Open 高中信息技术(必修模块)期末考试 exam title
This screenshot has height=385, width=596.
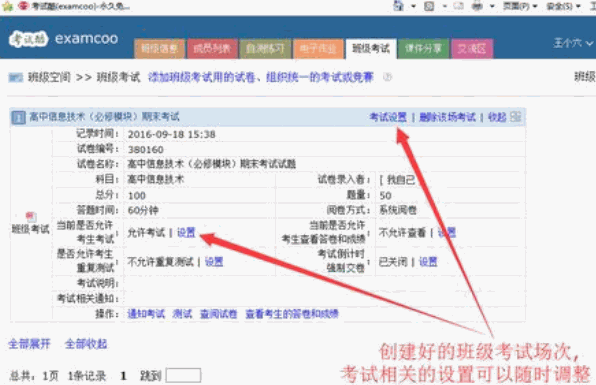coord(105,117)
